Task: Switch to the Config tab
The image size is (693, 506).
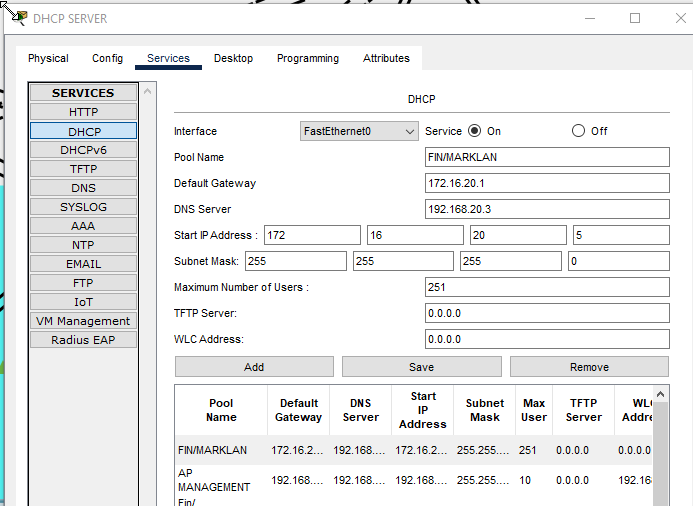Action: [x=107, y=58]
